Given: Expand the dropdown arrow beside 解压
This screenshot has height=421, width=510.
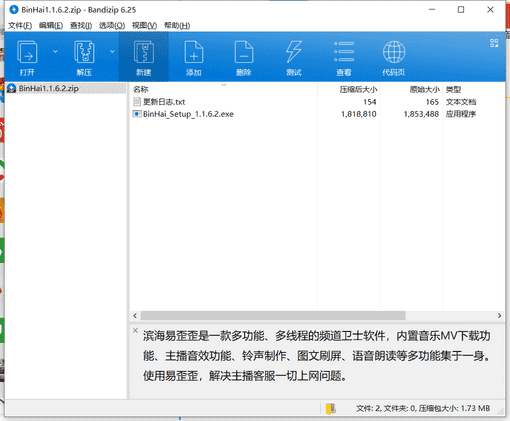Looking at the screenshot, I should [x=112, y=52].
